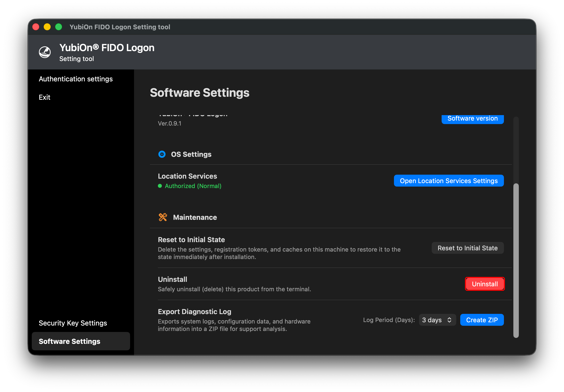Click Reset to Initial State button
Image resolution: width=564 pixels, height=392 pixels.
[468, 248]
